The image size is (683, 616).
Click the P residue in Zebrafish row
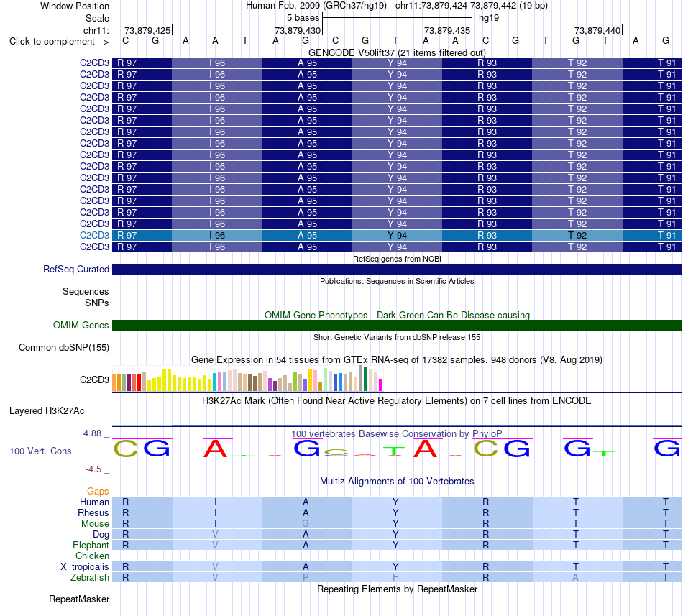[x=306, y=578]
